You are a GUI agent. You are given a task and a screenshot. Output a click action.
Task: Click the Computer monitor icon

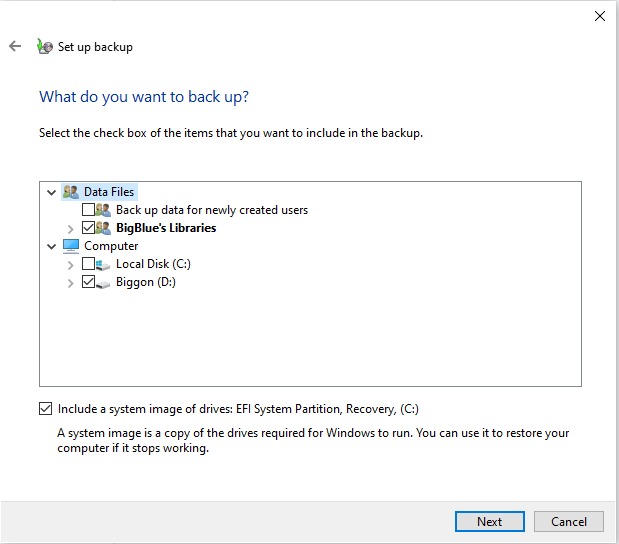coord(70,246)
